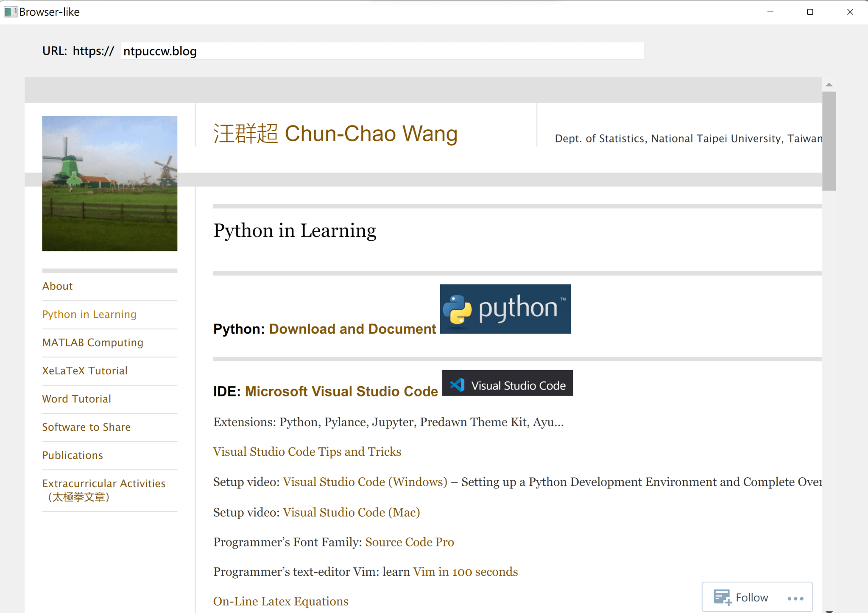Image resolution: width=868 pixels, height=613 pixels.
Task: Open the Vim in 100 seconds link
Action: point(465,571)
